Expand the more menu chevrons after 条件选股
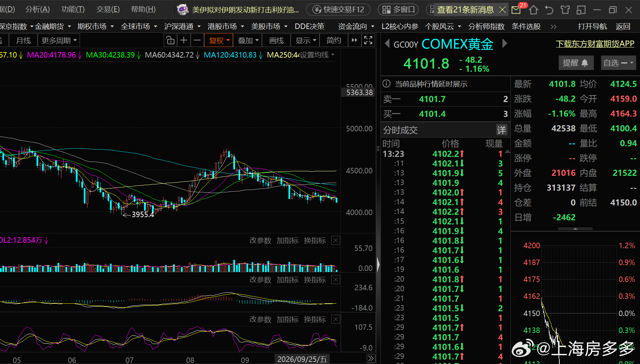Screen dimensions: 640x364 553,27
